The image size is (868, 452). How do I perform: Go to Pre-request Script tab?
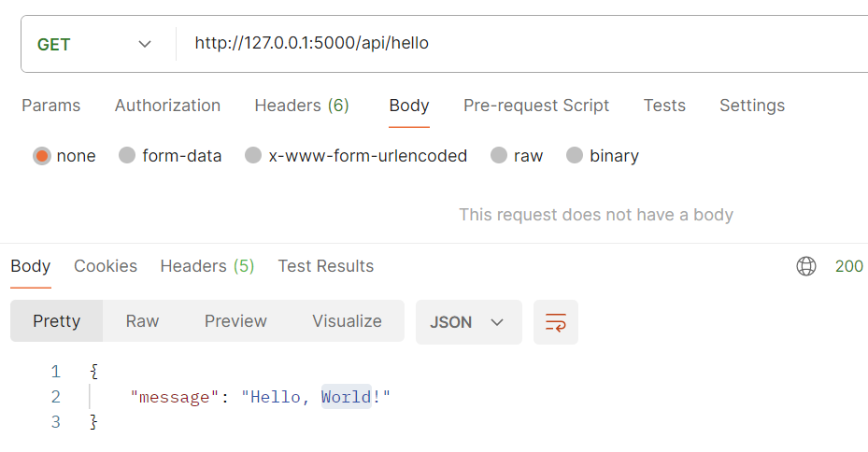point(536,106)
